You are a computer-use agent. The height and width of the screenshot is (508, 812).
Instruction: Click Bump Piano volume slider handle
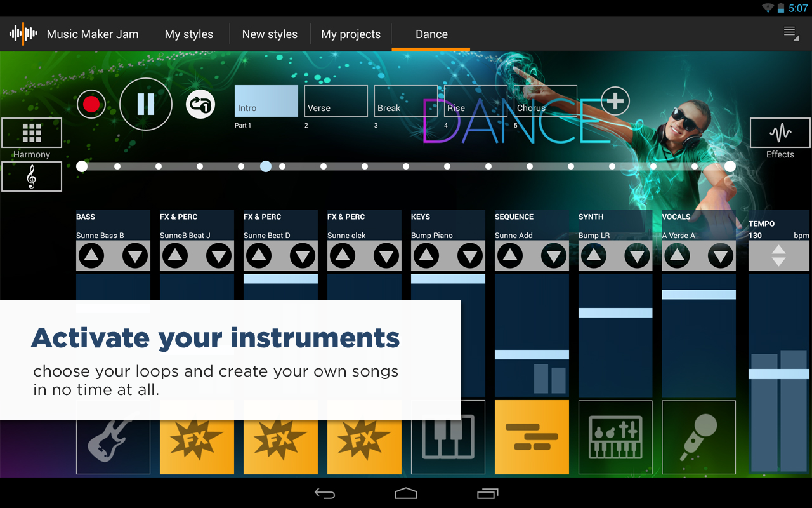(x=448, y=279)
